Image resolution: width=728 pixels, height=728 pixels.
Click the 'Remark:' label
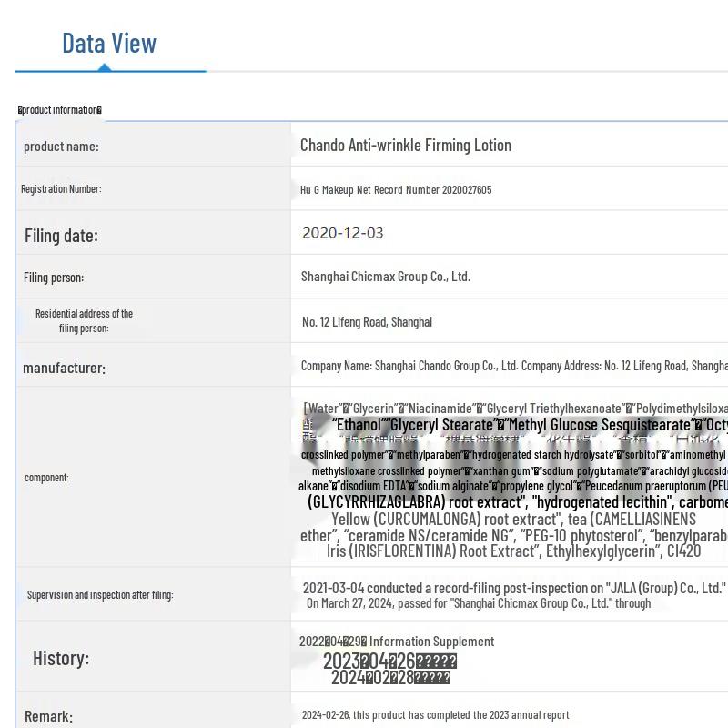pos(49,716)
